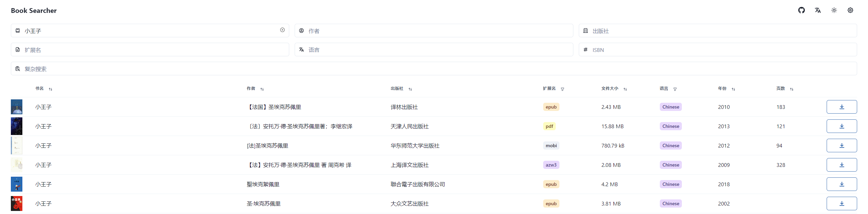
Task: Open cover thumbnail of 华东师范大学出版社 edition
Action: click(x=17, y=145)
